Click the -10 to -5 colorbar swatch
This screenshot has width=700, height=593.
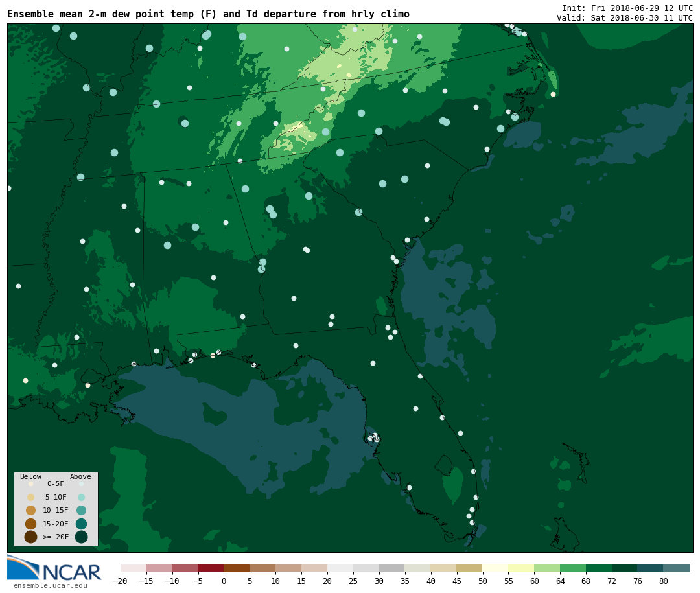pos(185,568)
